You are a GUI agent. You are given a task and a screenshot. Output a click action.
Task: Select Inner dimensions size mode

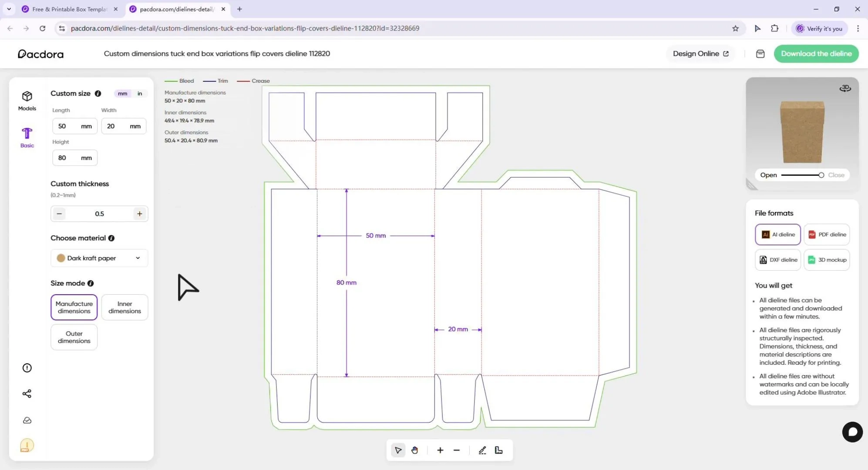(124, 307)
